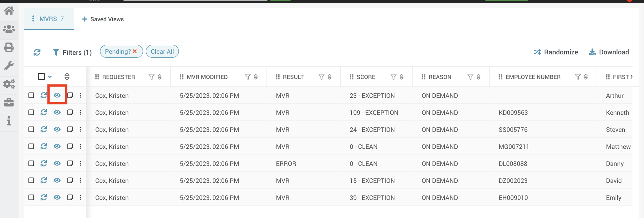View the MVR record for Matthew
The image size is (644, 218).
pos(57,146)
